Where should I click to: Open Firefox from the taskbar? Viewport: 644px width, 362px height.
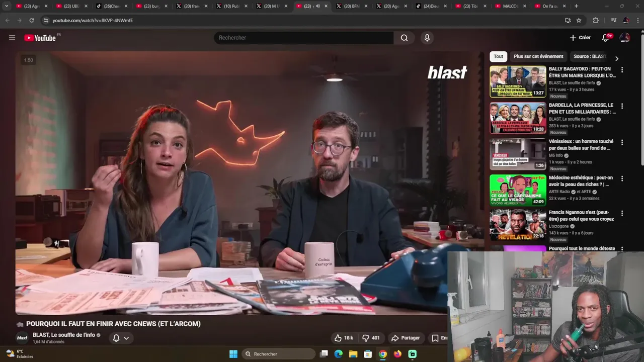click(397, 354)
